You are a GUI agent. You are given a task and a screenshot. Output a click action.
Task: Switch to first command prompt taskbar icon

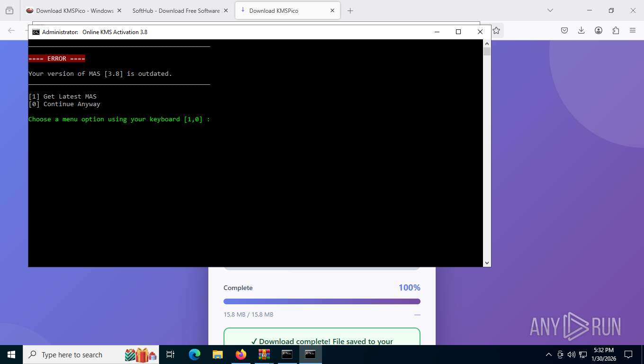click(287, 355)
